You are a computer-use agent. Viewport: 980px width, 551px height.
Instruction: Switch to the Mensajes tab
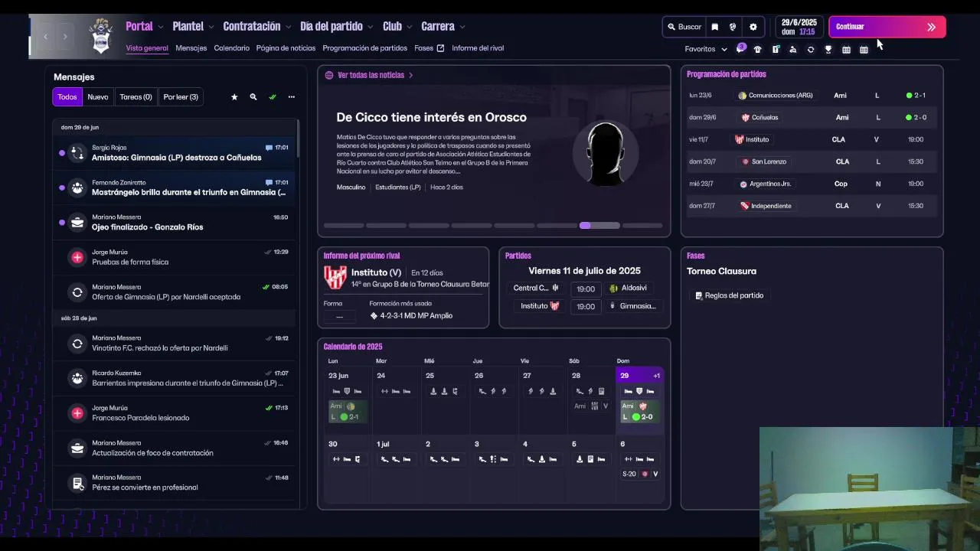(x=191, y=48)
